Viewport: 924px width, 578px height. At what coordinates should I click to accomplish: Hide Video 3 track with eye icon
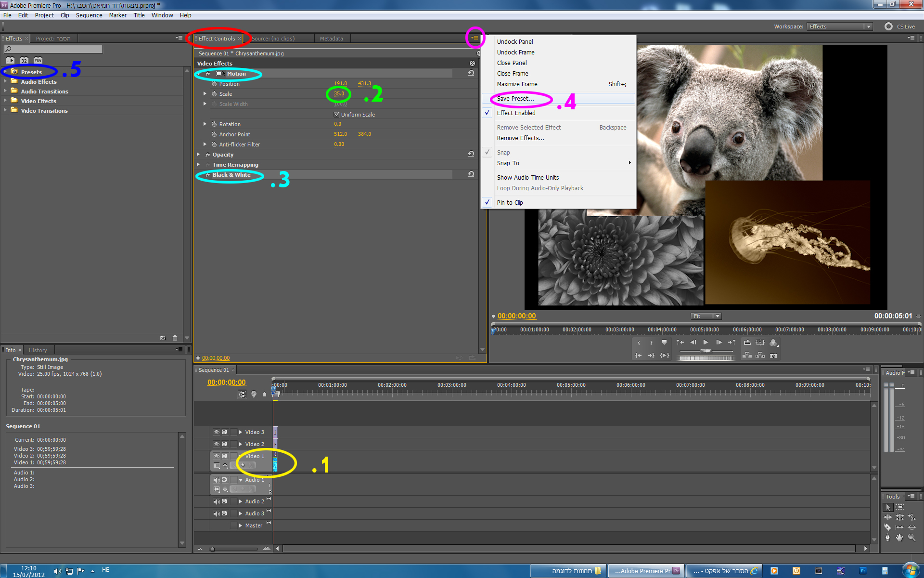click(217, 432)
